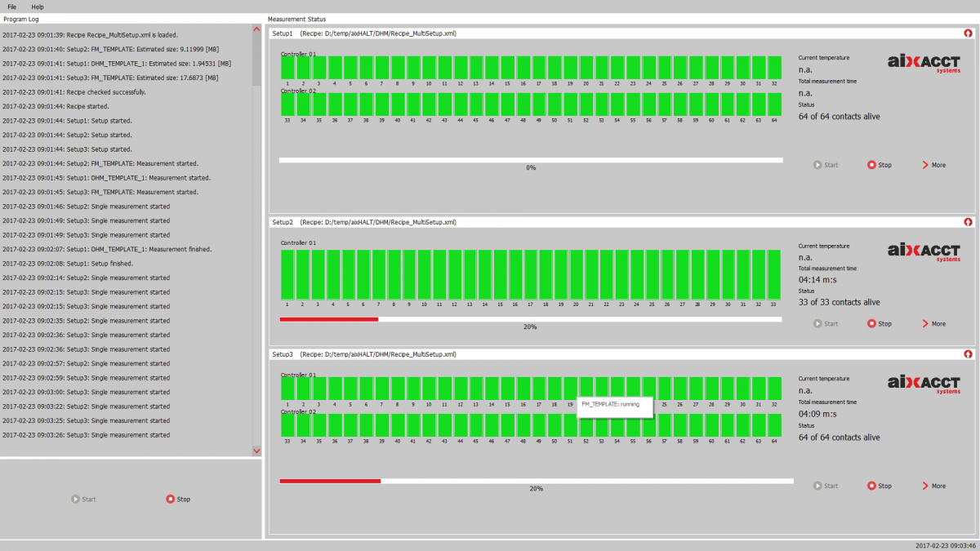The width and height of the screenshot is (980, 551).
Task: Select contact 33 bar in Setup2
Action: click(x=773, y=274)
